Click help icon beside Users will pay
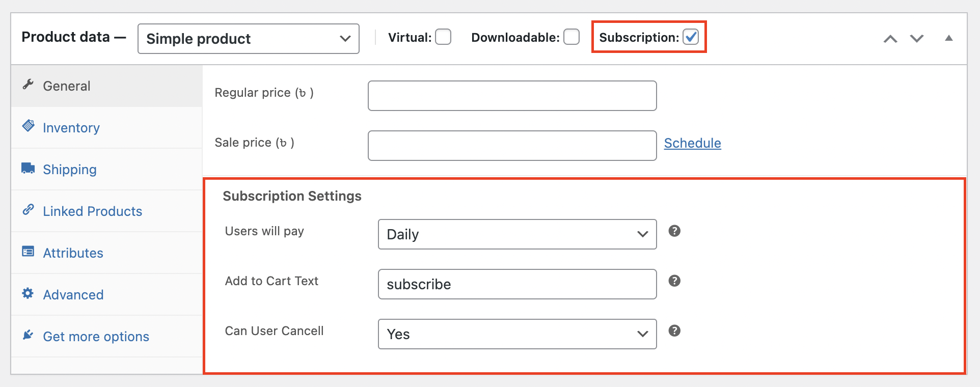The height and width of the screenshot is (387, 980). [x=674, y=231]
